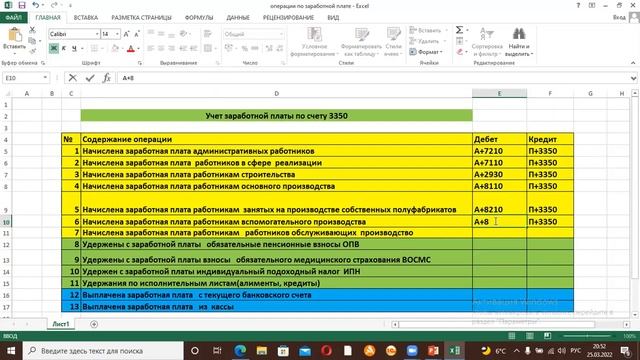The image size is (640, 360).
Task: Click the title cell Учет заработной платы по счету 3350
Action: (276, 116)
